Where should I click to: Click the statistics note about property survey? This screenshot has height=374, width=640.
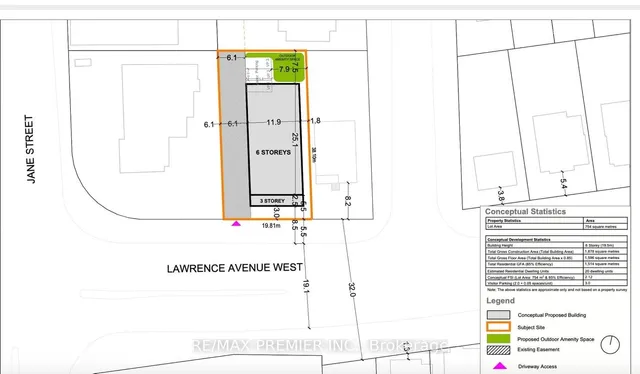pyautogui.click(x=557, y=289)
